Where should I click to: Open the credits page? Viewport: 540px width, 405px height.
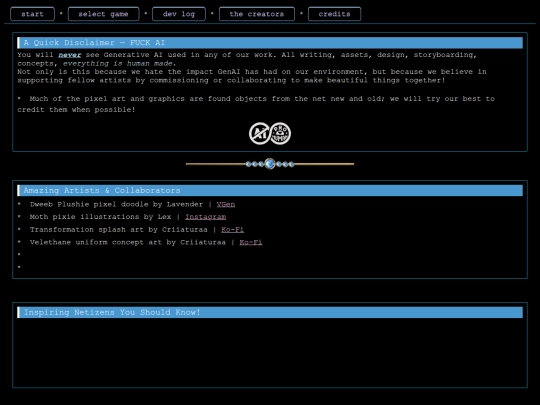(x=334, y=14)
